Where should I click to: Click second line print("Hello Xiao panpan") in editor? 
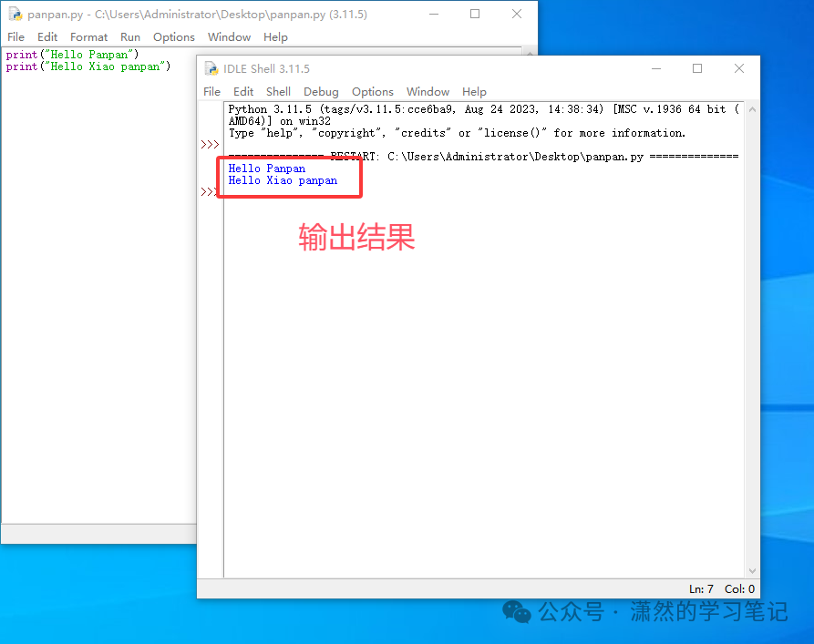(88, 66)
